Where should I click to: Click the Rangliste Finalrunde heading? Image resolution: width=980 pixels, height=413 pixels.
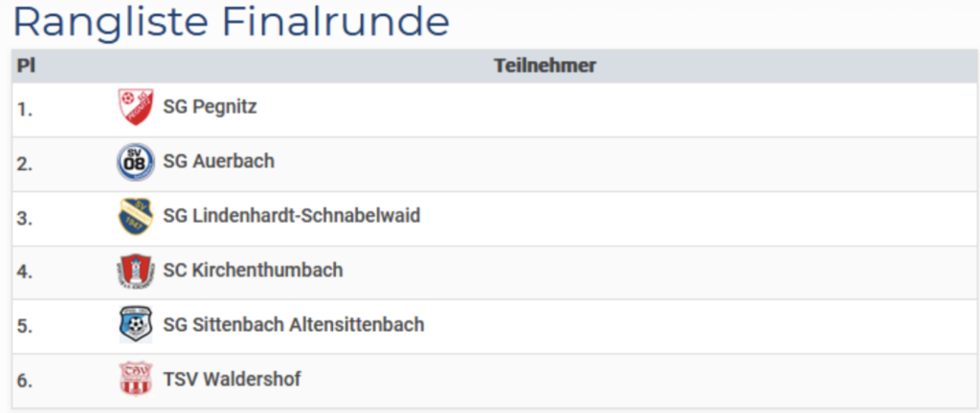point(231,21)
